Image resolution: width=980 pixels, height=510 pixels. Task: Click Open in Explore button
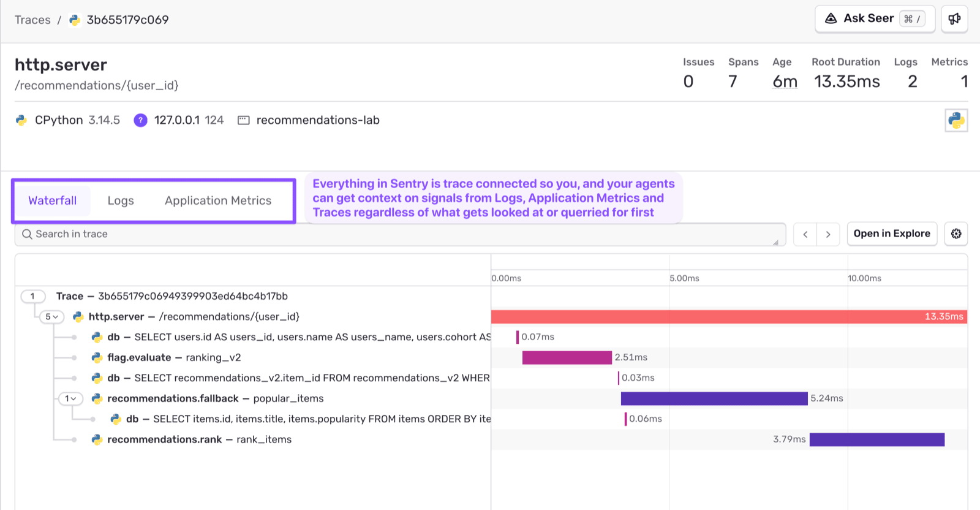pos(892,234)
